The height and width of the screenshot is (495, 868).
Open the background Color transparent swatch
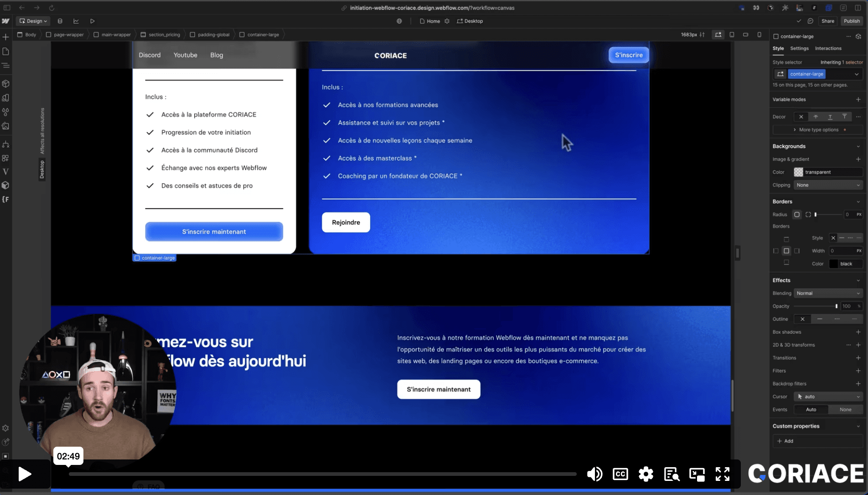pos(798,172)
